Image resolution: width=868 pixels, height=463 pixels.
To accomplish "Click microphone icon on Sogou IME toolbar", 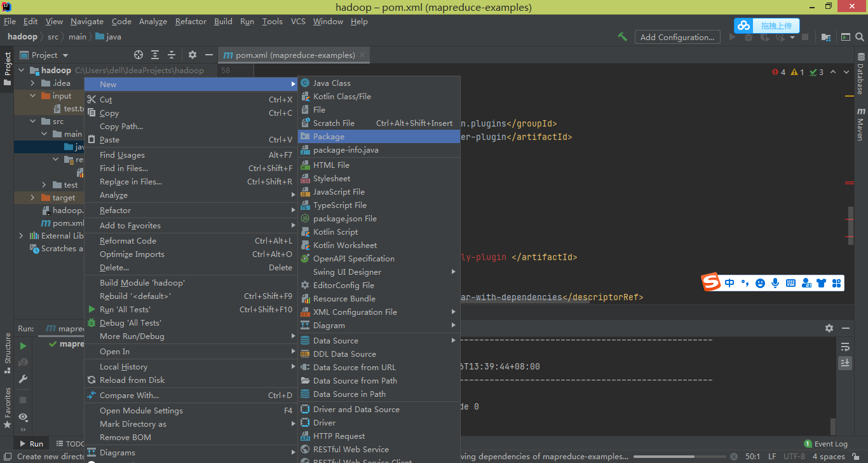I will 775,283.
